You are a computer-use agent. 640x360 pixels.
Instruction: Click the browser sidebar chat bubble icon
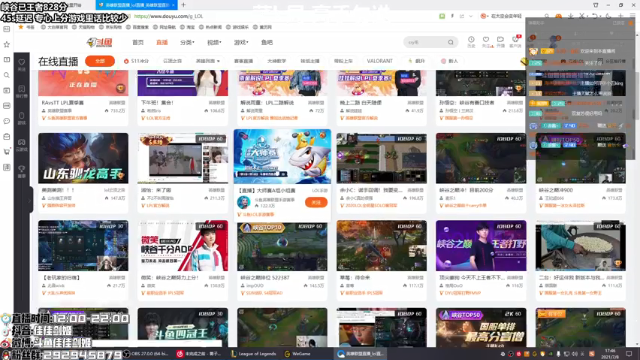click(x=7, y=121)
